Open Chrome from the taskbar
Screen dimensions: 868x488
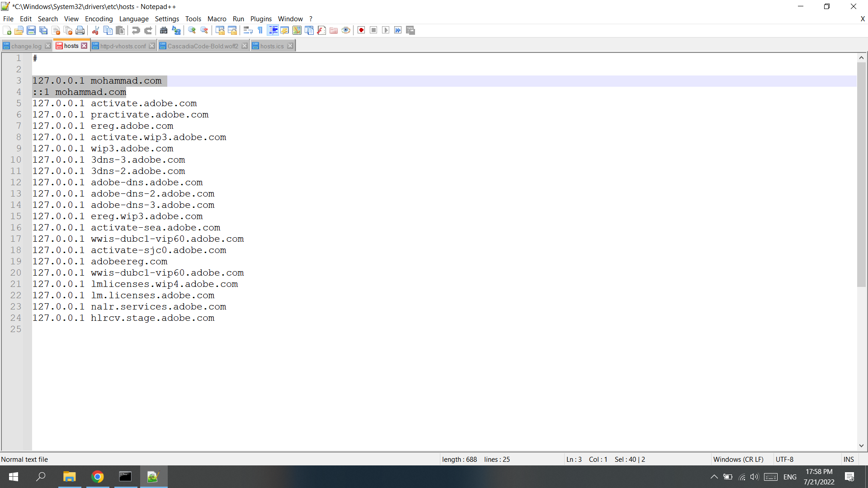[98, 477]
